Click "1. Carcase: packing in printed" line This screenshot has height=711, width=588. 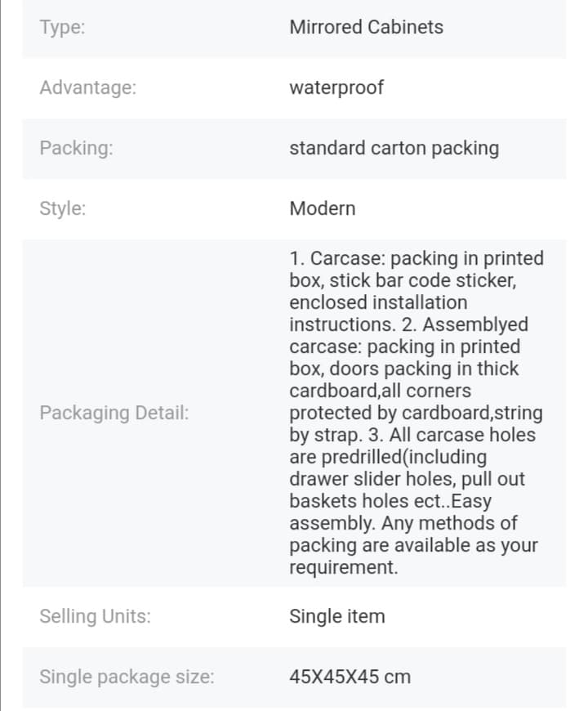(x=416, y=258)
